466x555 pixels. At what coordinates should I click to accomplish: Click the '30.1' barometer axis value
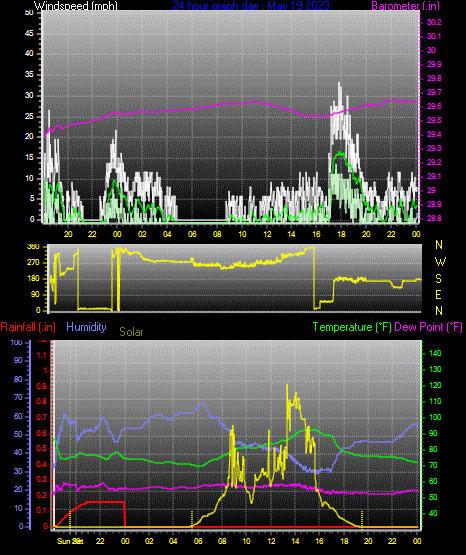(x=434, y=36)
